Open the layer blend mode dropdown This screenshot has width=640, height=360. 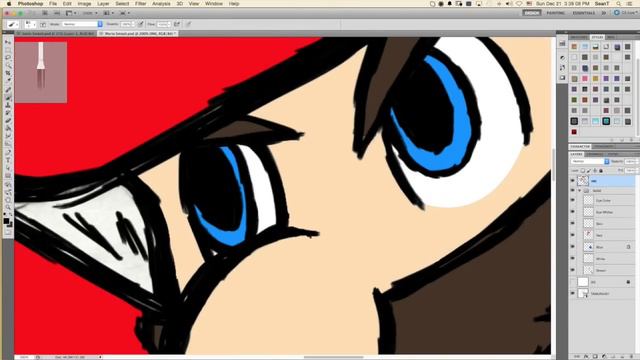tap(590, 162)
